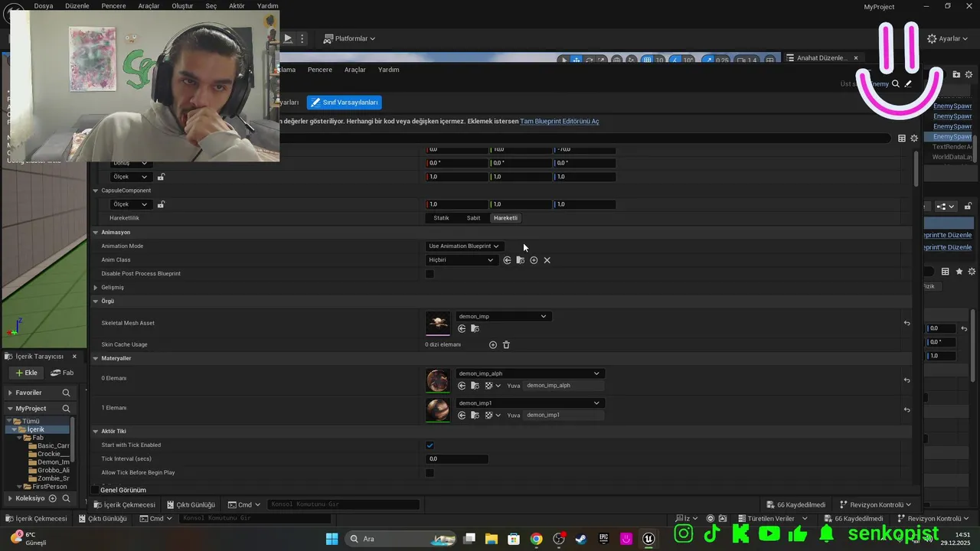Open Aktör menu
980x551 pixels.
tap(237, 5)
